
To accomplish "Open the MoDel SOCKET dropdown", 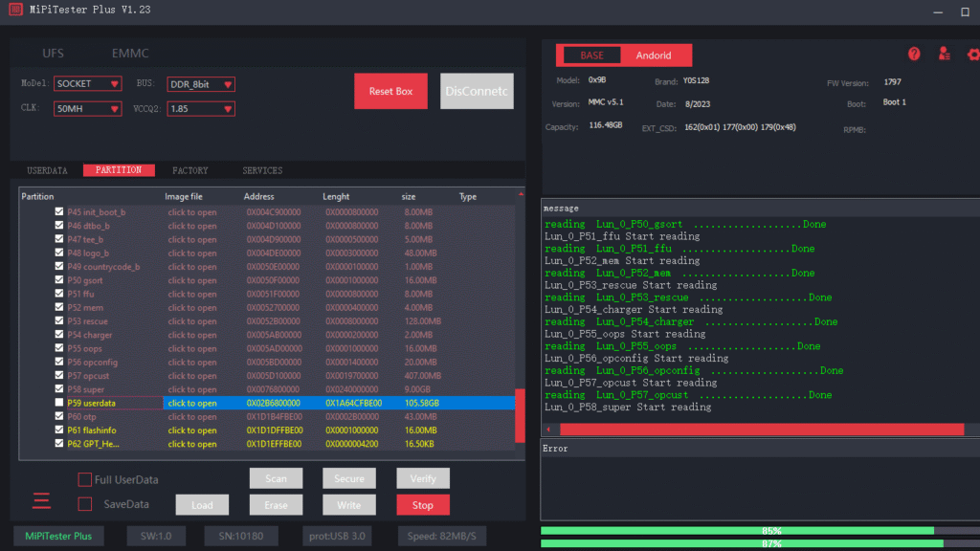I will [87, 84].
